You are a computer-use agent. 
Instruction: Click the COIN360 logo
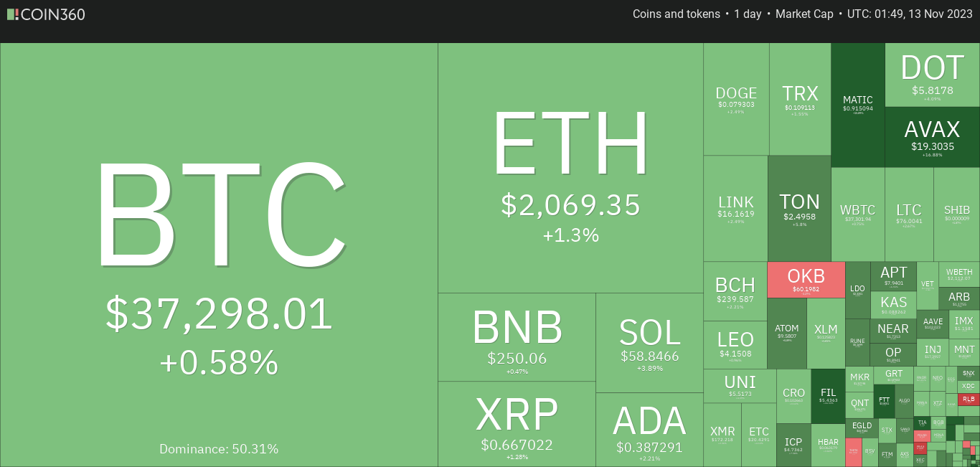tap(46, 14)
